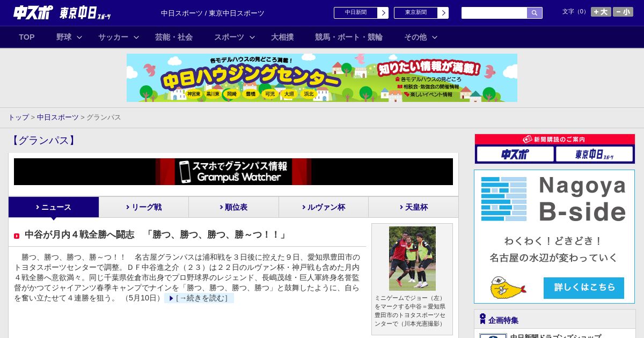Open the その他 navigation menu
Image resolution: width=644 pixels, height=338 pixels.
tap(415, 37)
